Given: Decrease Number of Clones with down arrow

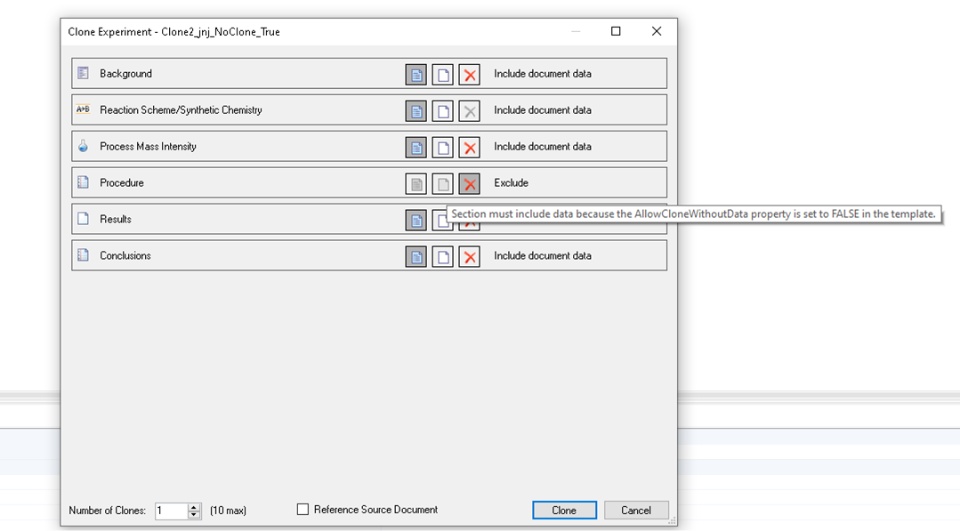Looking at the screenshot, I should point(194,514).
